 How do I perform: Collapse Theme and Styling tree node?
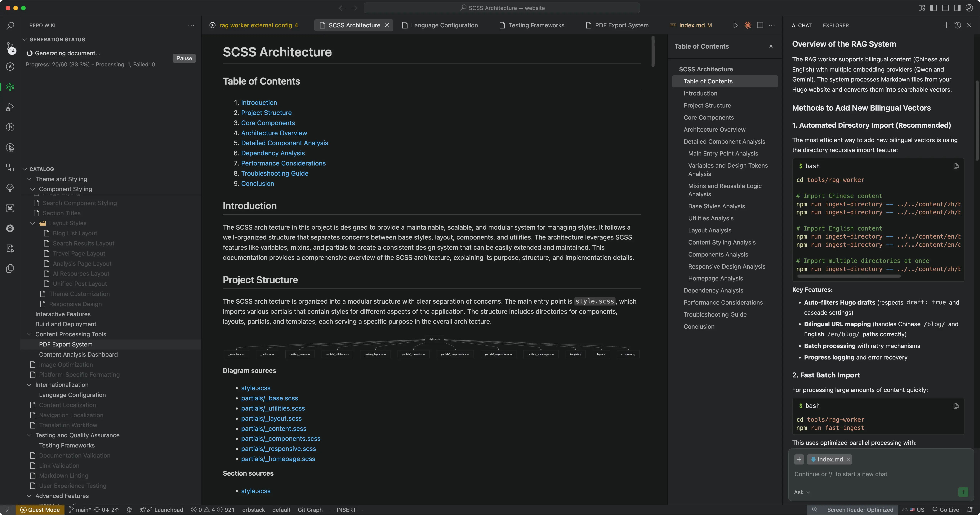coord(29,179)
